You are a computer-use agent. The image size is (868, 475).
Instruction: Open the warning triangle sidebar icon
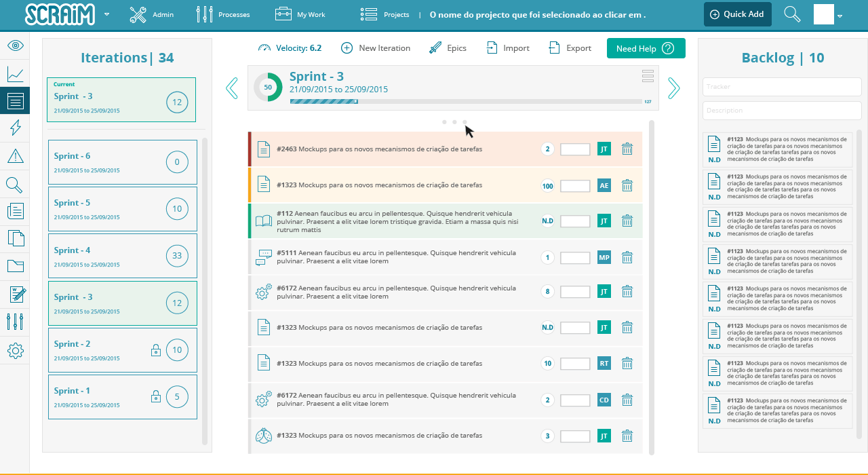(15, 156)
